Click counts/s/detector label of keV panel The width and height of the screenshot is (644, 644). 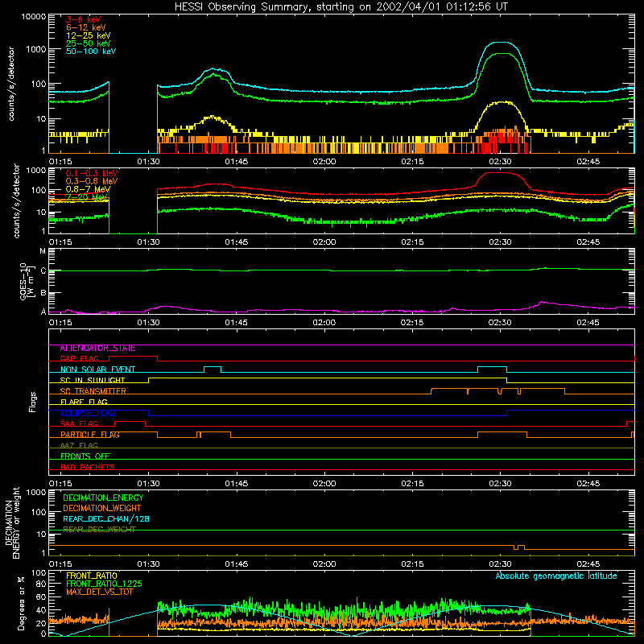coord(11,84)
